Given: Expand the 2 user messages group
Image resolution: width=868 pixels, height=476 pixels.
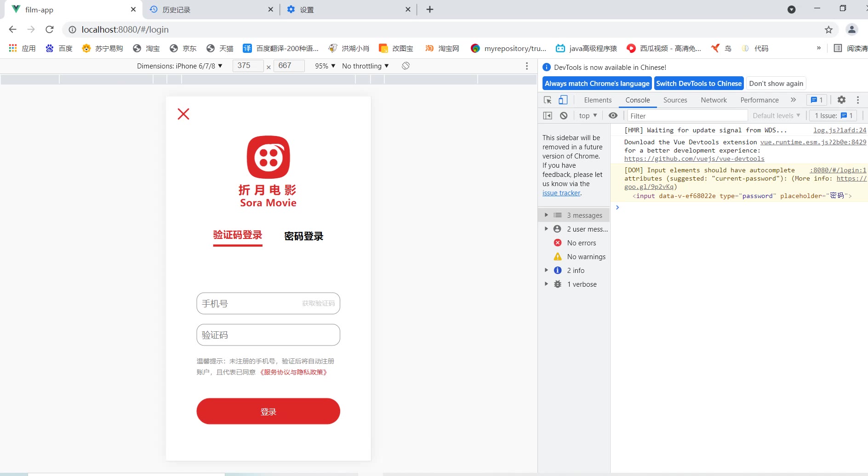Looking at the screenshot, I should point(574,229).
